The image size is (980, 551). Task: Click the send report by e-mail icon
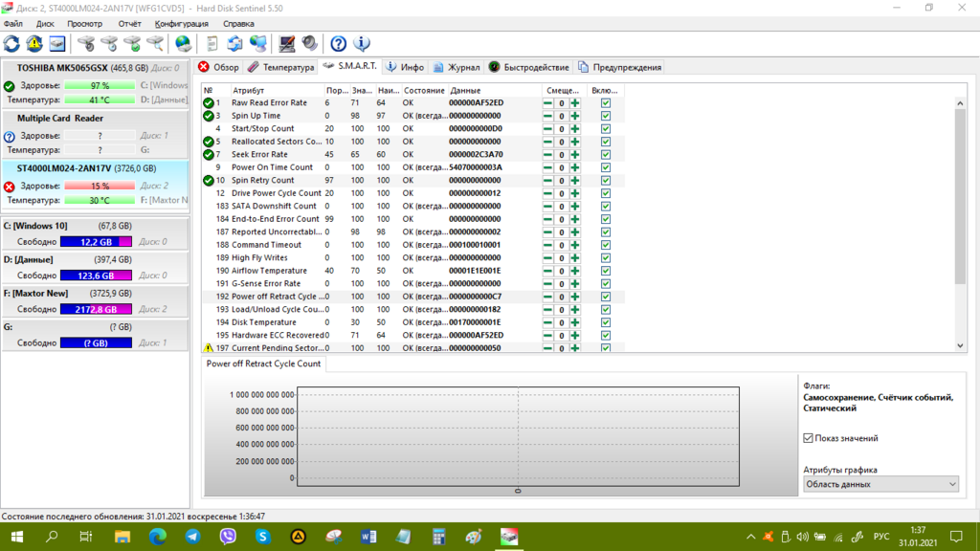click(234, 44)
